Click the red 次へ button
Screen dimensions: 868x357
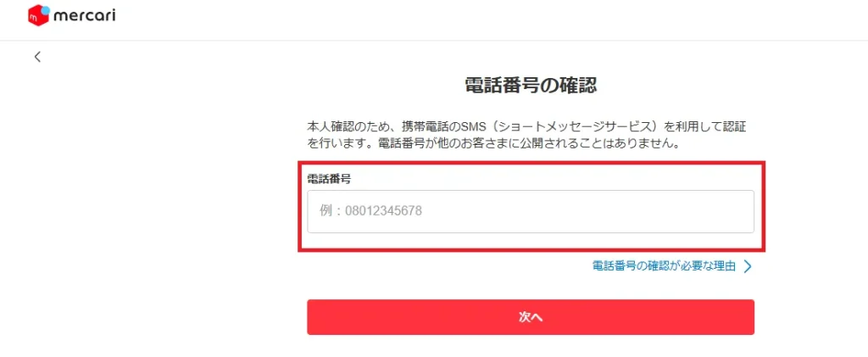pos(531,317)
